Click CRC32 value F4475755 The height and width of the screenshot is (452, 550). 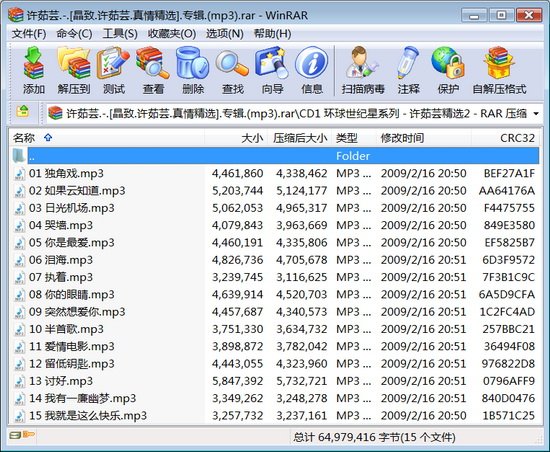[509, 208]
